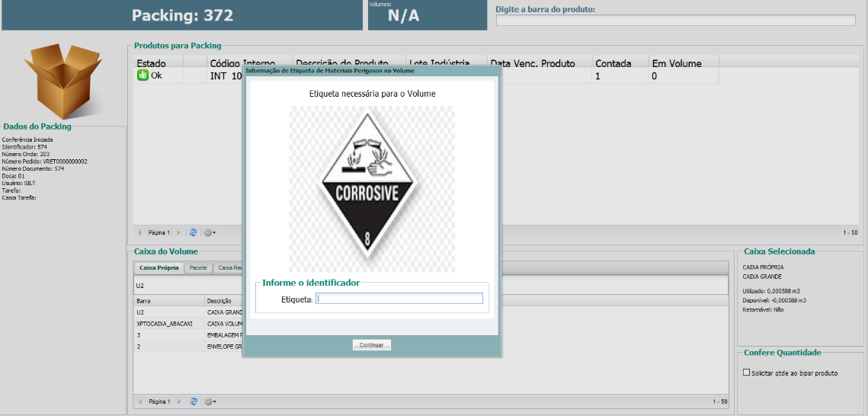
Task: Click the Barra column header
Action: point(169,302)
